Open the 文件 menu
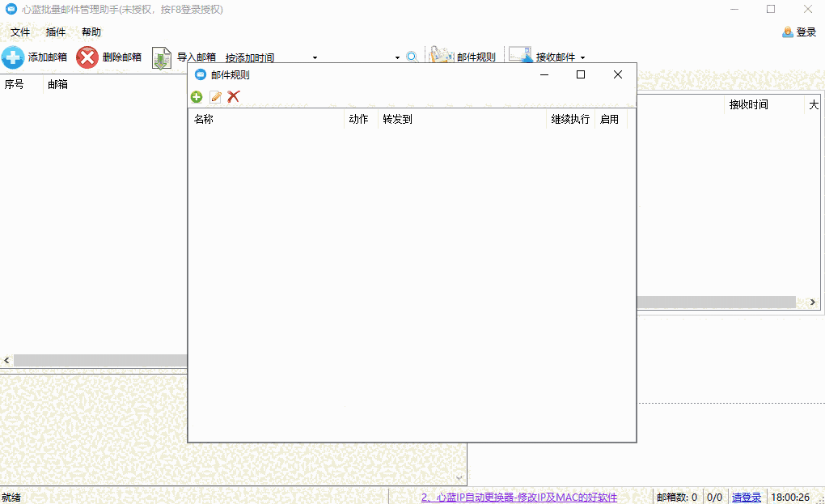Image resolution: width=825 pixels, height=504 pixels. (20, 32)
